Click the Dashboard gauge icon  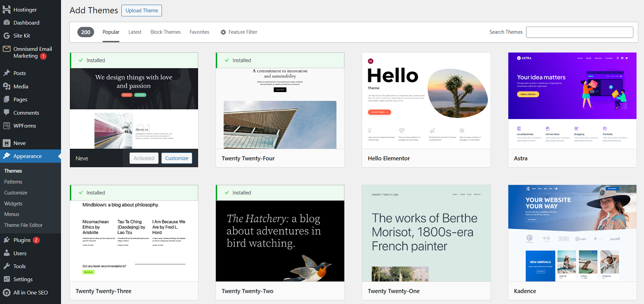[x=6, y=23]
